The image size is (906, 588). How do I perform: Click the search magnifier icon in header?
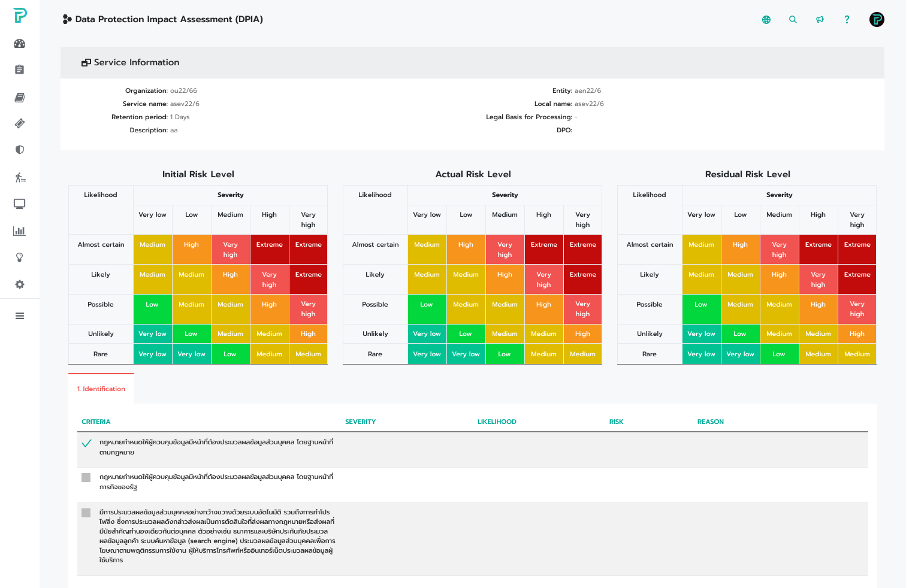pyautogui.click(x=793, y=20)
